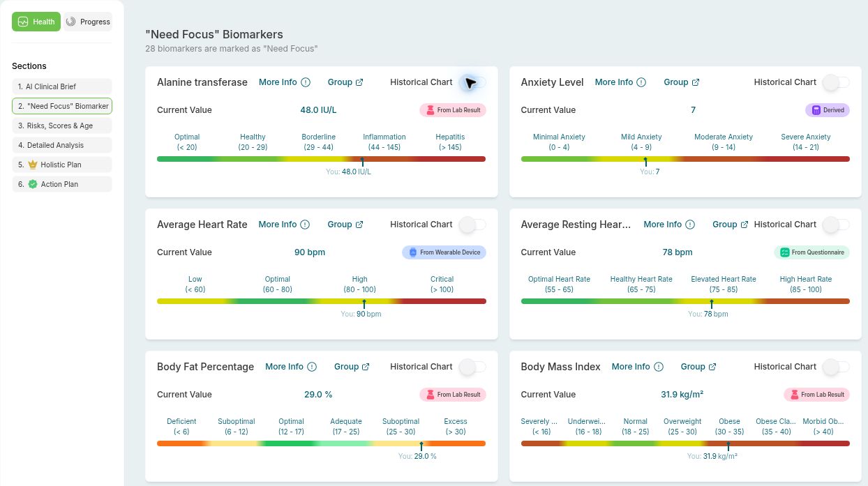Click external-link icon in Body Mass Index Group

click(x=712, y=367)
